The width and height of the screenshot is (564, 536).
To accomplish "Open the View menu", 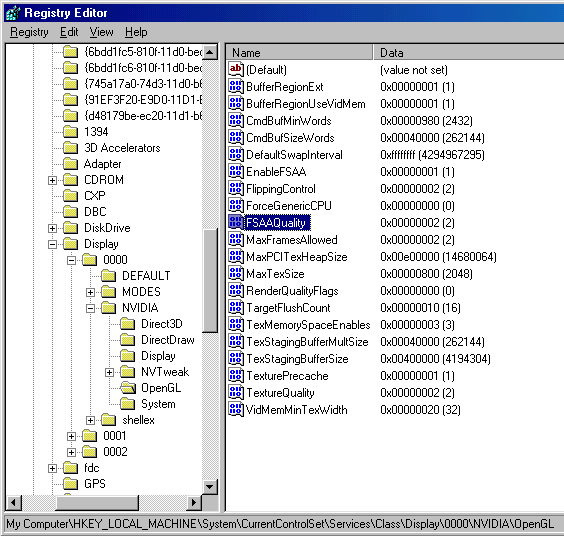I will coord(101,32).
